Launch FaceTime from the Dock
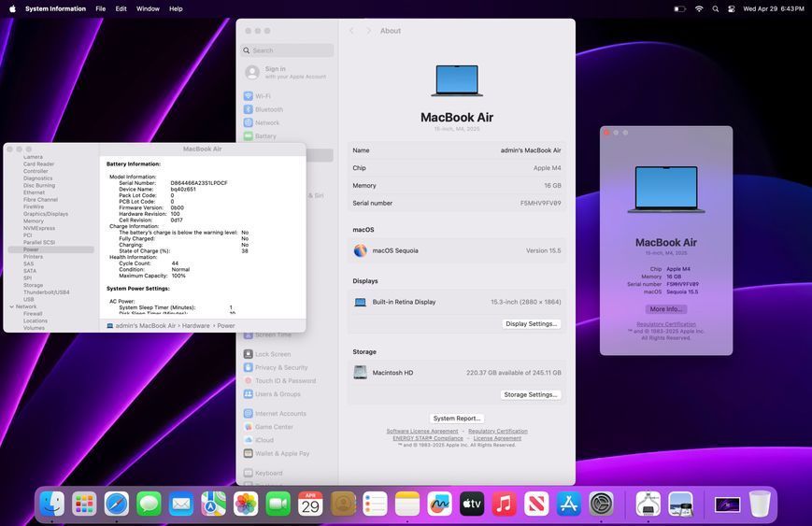 [x=278, y=504]
